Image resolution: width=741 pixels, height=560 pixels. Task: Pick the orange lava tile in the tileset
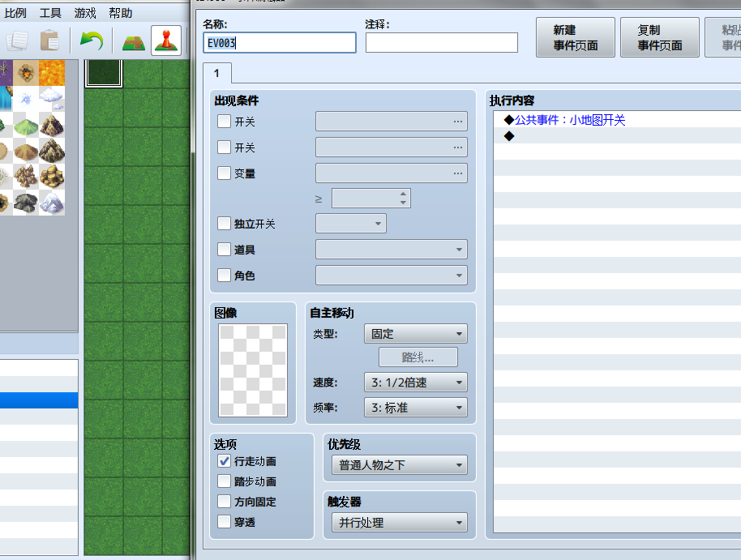(x=52, y=73)
